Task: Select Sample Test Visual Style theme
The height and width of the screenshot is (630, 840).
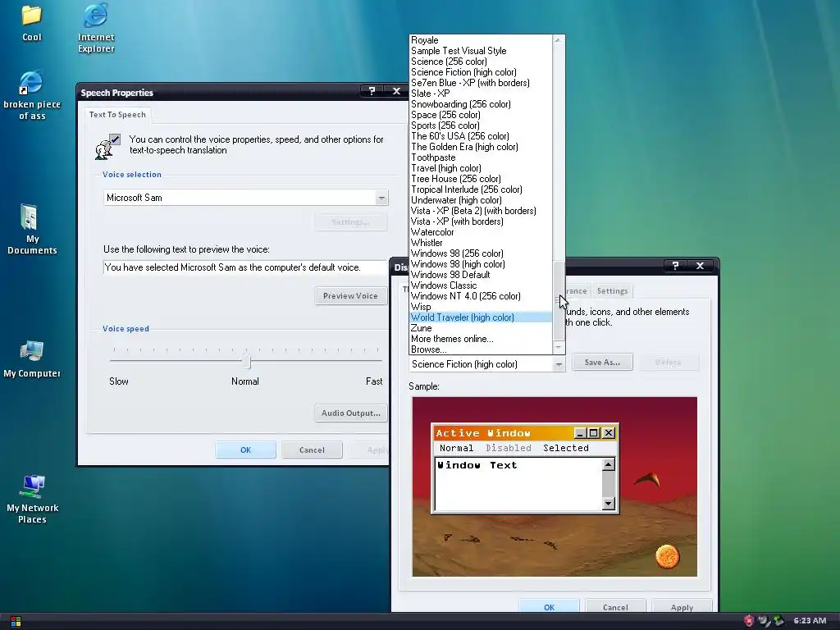Action: coord(481,51)
